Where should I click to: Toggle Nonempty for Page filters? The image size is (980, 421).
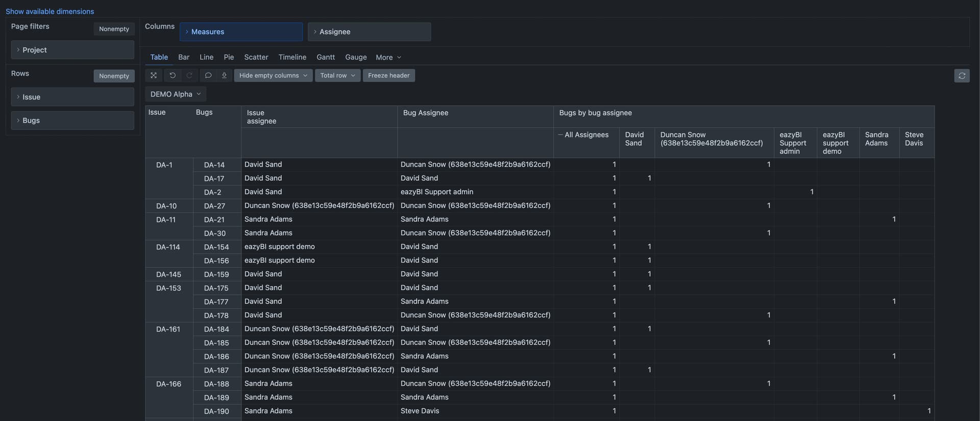114,29
